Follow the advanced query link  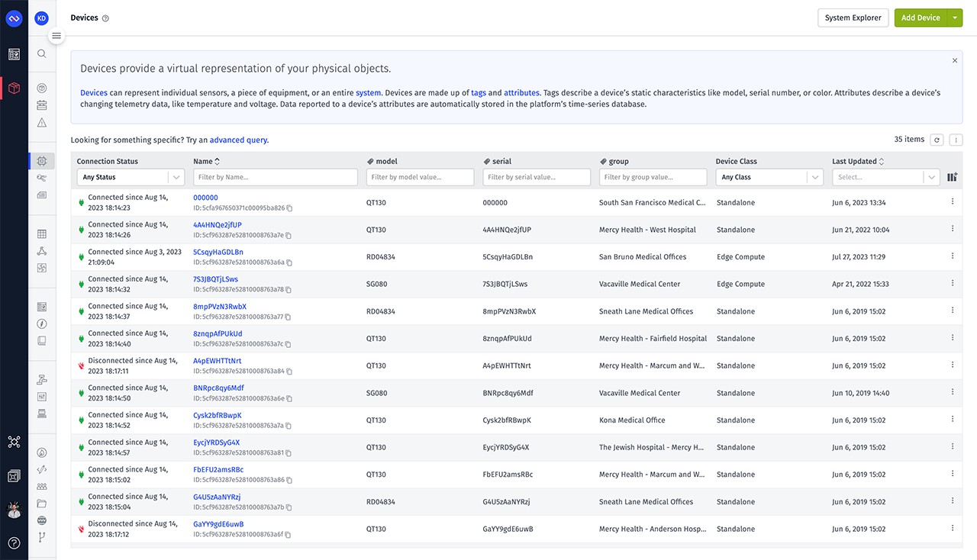click(238, 140)
